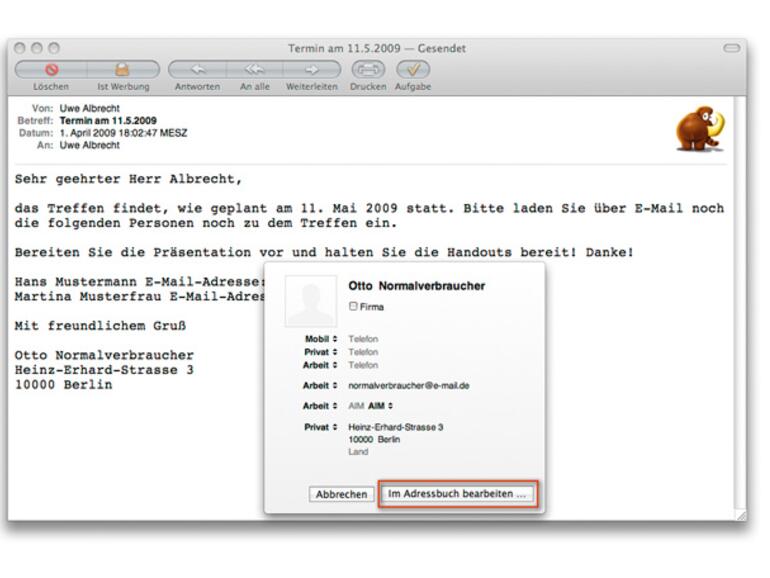Click the Martina Musterfrau line
This screenshot has height=578, width=770.
coord(139,297)
